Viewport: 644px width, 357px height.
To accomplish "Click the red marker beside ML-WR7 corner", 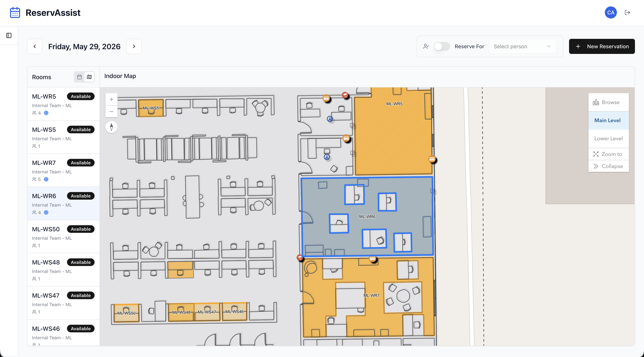I will (x=300, y=257).
